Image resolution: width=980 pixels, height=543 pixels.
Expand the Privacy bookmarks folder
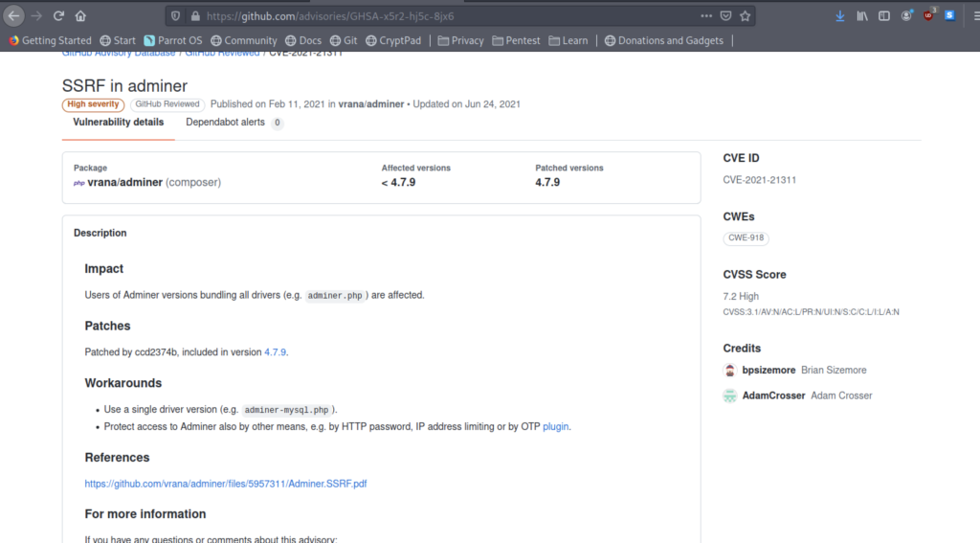460,40
